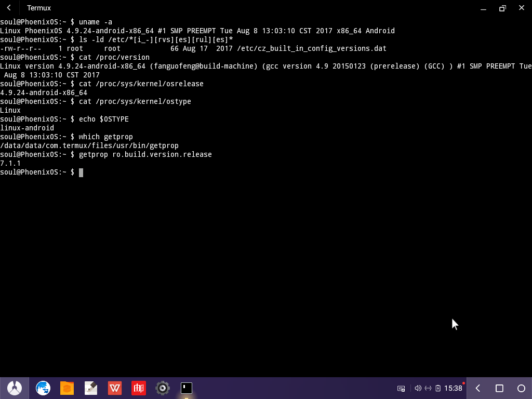Restore down the Termux window
This screenshot has width=532, height=399.
502,8
